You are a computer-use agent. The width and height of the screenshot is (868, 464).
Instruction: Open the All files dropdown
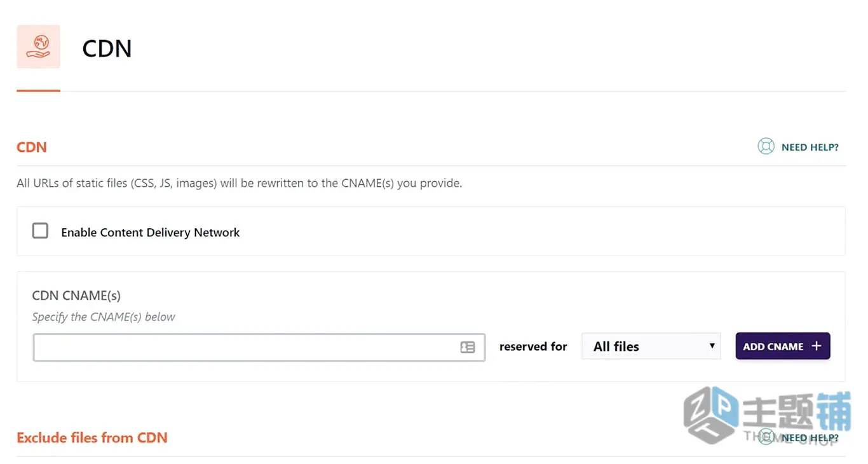[651, 346]
